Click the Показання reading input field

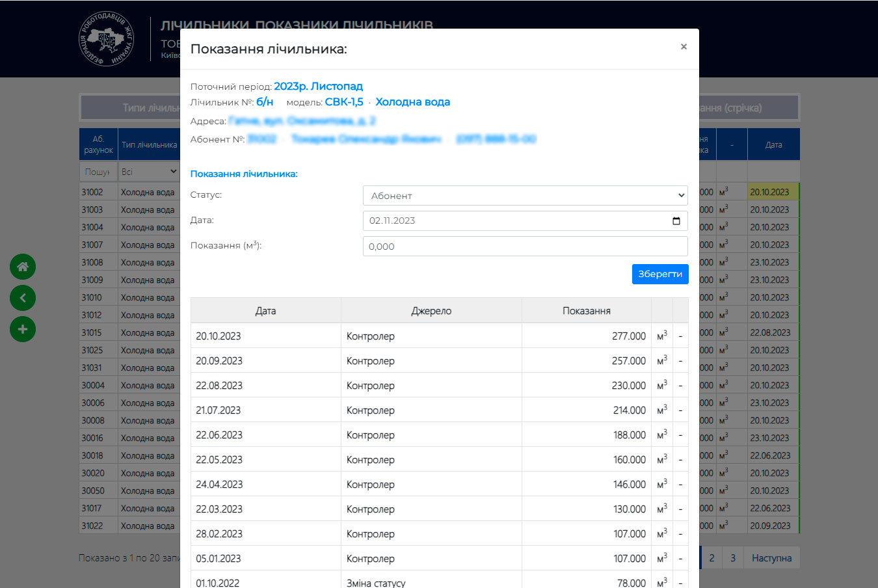[x=525, y=247]
